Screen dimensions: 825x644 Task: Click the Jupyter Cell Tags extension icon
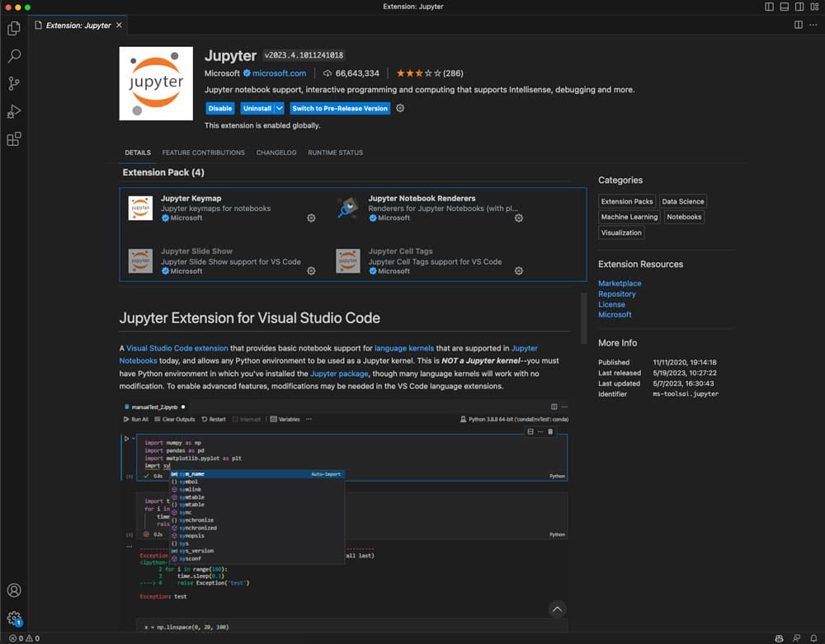click(348, 261)
